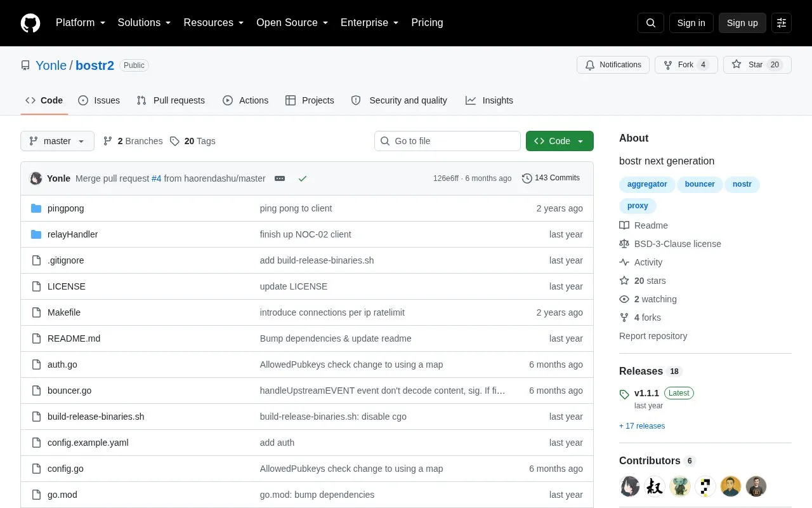The image size is (812, 508).
Task: Switch to the Actions tab
Action: coord(246,100)
